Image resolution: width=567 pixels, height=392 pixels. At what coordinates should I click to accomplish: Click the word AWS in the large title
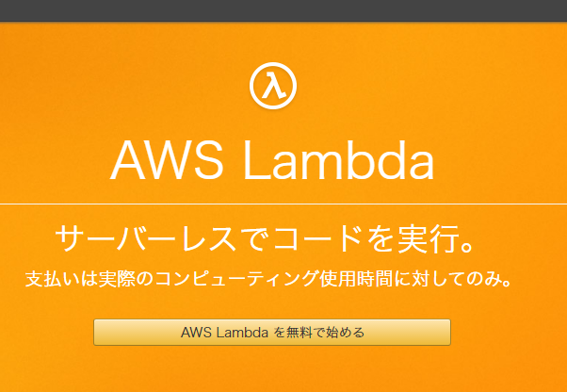167,158
